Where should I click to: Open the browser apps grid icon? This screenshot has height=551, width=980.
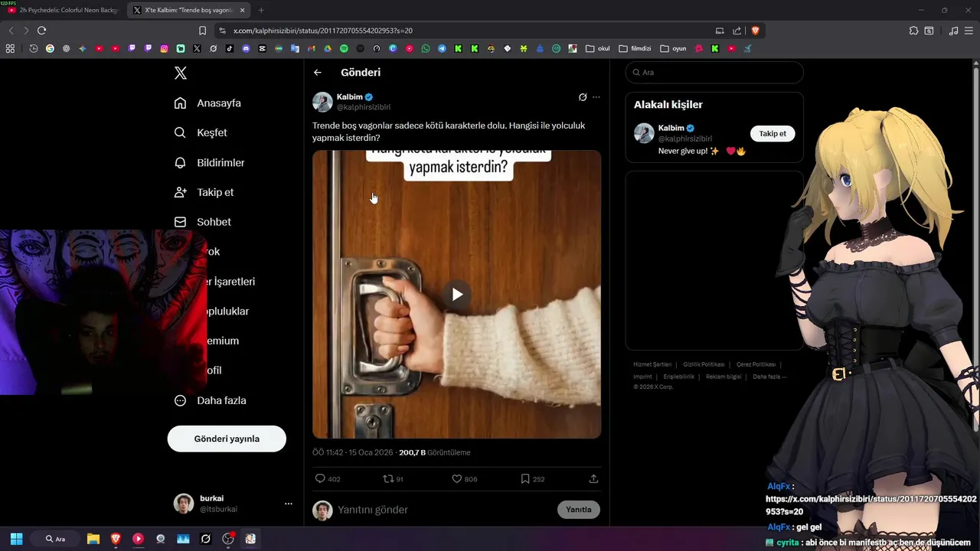(10, 48)
